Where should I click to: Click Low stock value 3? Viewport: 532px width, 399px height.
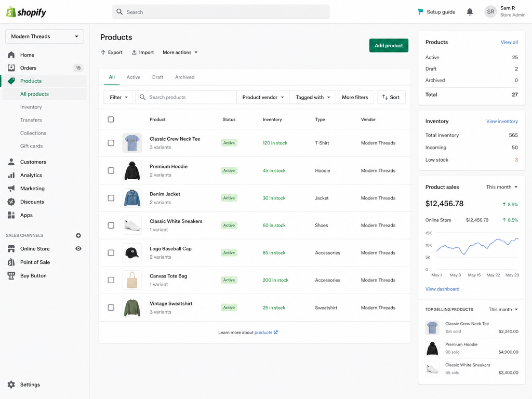point(516,160)
